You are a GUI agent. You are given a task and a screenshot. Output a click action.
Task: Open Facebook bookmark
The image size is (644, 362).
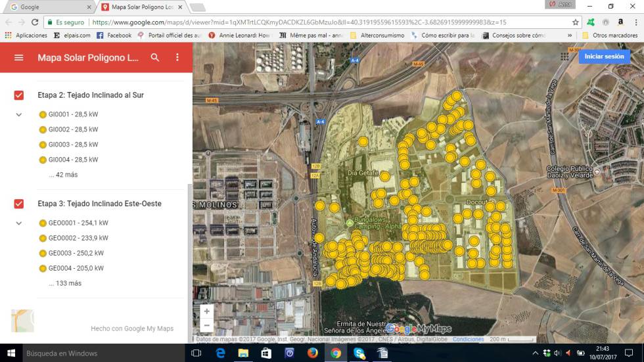114,35
